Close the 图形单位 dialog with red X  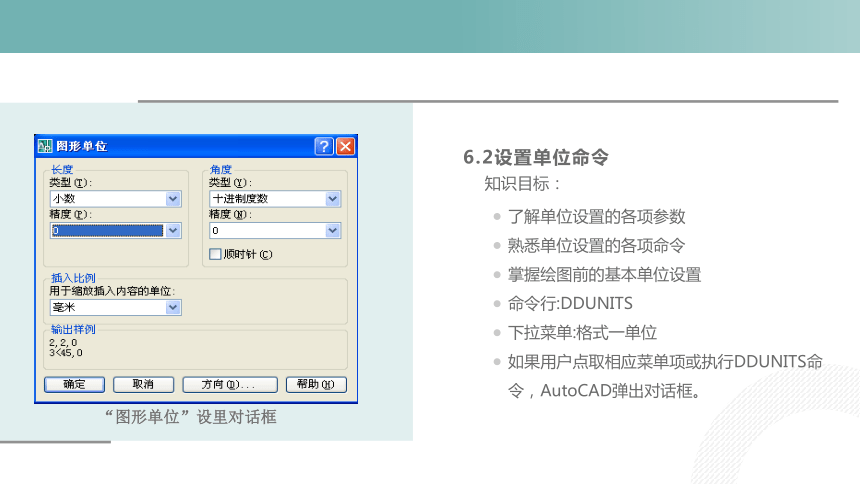pos(346,146)
